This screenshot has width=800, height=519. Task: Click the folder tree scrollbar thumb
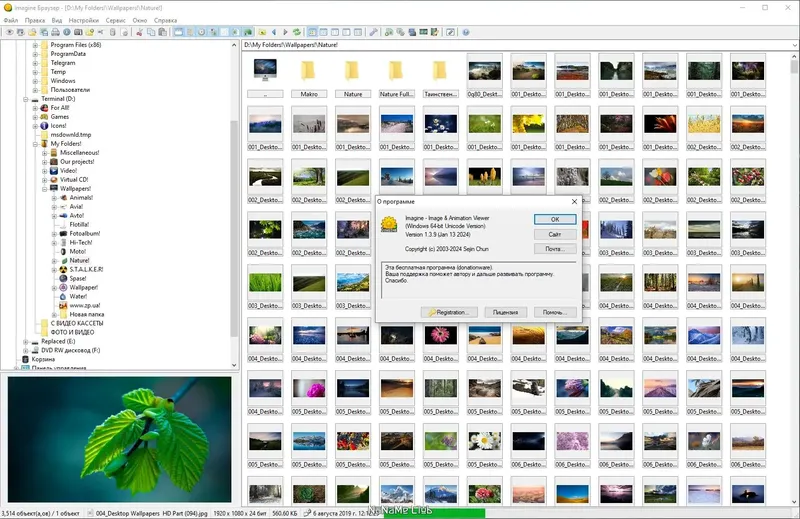coord(234,229)
